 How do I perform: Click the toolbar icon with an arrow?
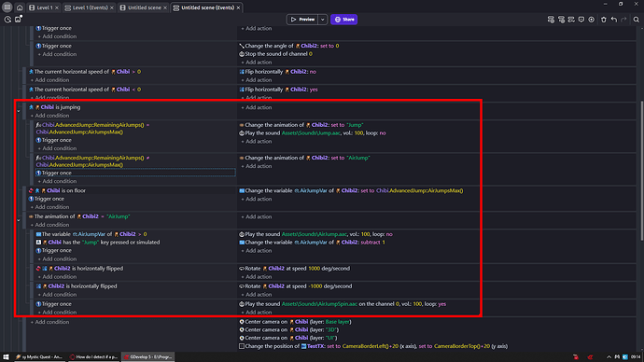point(571,20)
